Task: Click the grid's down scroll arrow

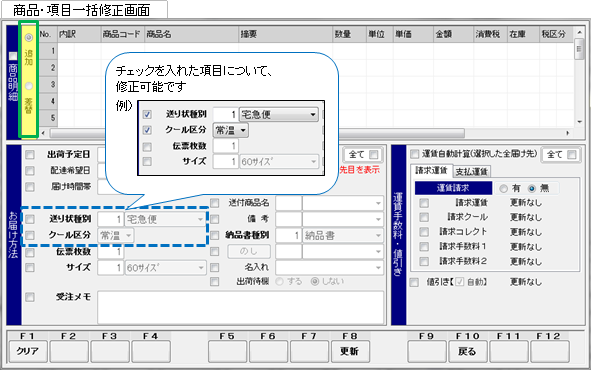Action: click(579, 122)
